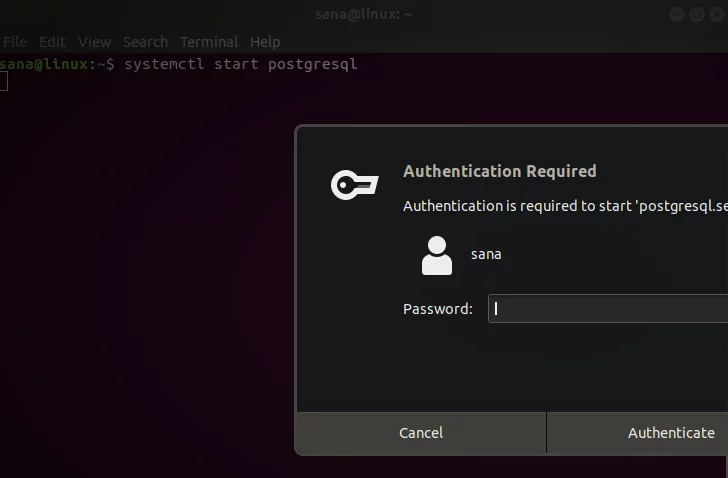728x478 pixels.
Task: Click the systemctl start postgresql command line
Action: 240,64
